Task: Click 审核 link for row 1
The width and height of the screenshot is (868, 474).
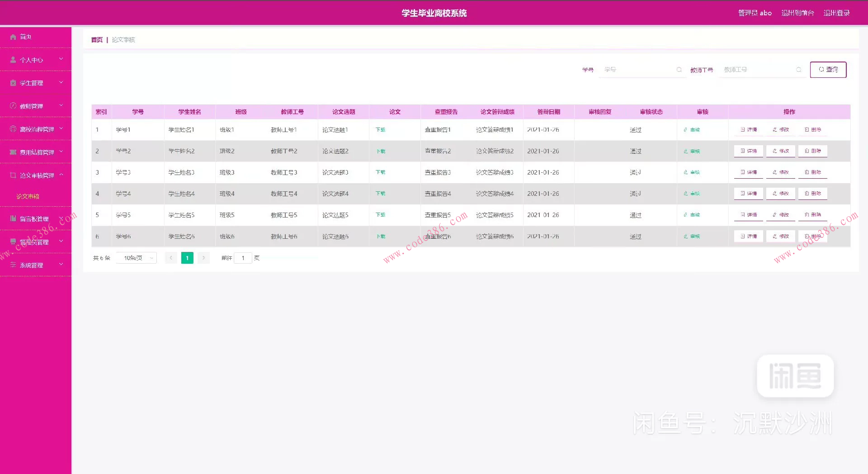Action: [x=692, y=130]
